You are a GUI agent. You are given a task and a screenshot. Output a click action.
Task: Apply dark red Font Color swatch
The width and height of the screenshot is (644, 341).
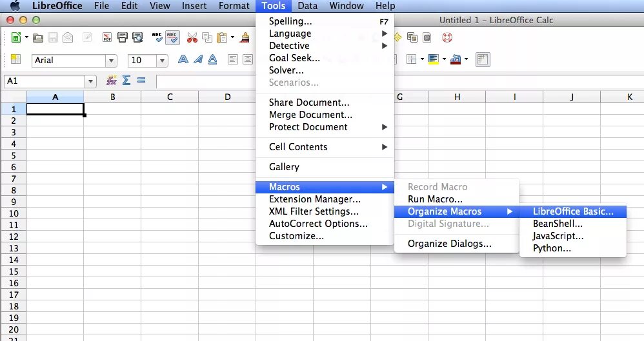click(x=455, y=60)
